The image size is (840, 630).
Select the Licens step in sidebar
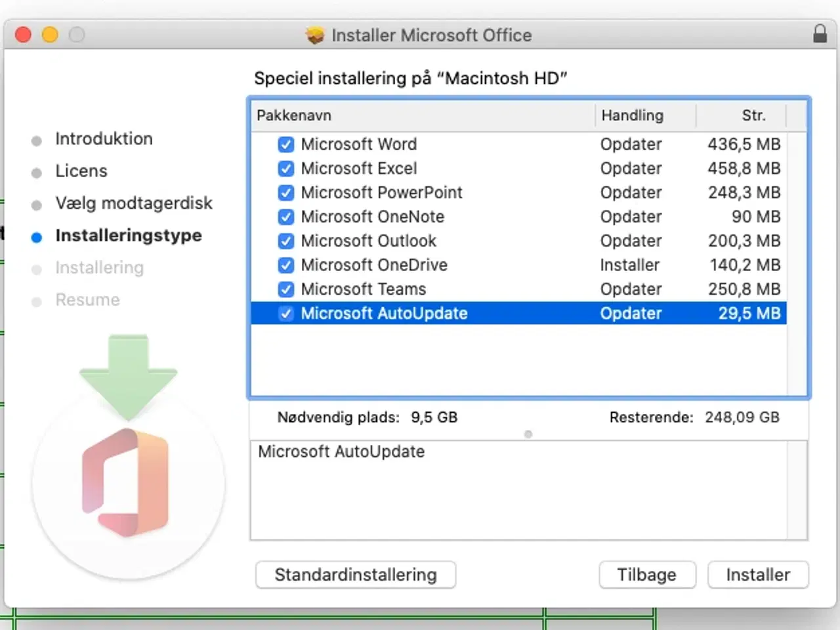[81, 171]
